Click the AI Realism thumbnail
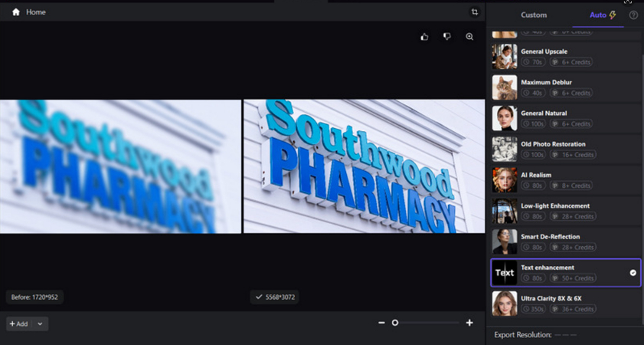This screenshot has width=644, height=345. (x=505, y=180)
